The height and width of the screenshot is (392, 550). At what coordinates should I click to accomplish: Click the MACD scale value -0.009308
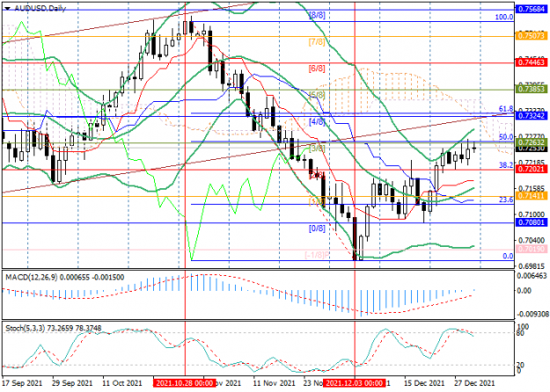(x=532, y=315)
